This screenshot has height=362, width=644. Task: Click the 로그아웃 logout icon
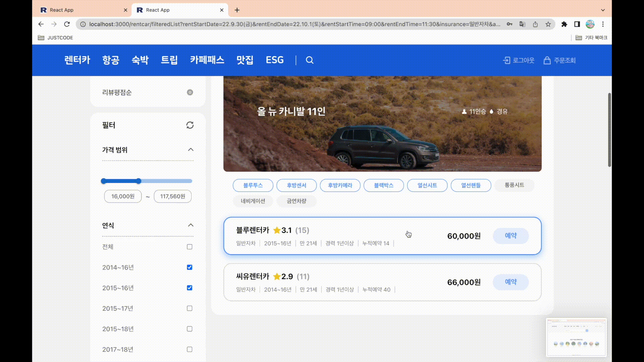click(x=506, y=60)
